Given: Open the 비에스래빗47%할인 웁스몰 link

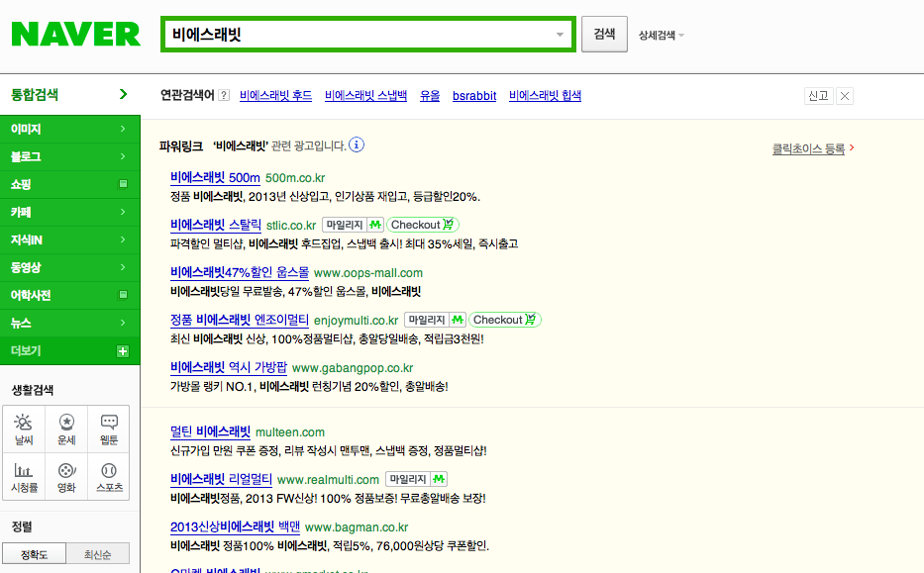Looking at the screenshot, I should pyautogui.click(x=240, y=272).
